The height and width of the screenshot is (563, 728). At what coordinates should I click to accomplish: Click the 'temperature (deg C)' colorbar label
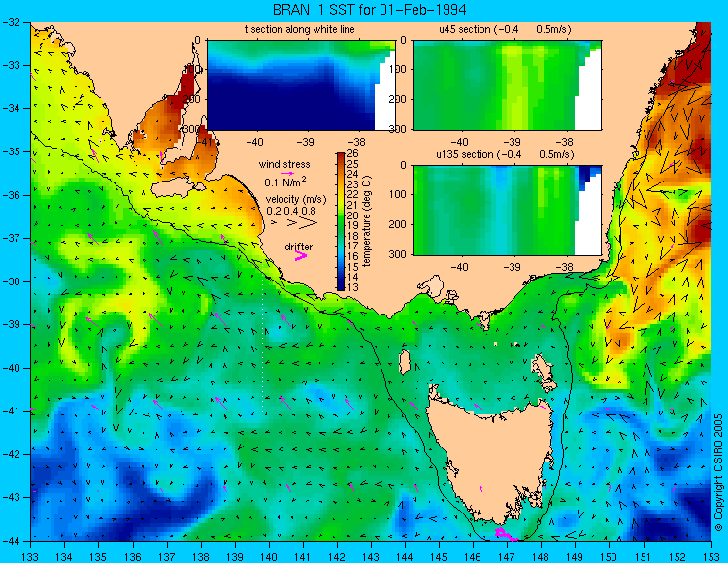367,221
